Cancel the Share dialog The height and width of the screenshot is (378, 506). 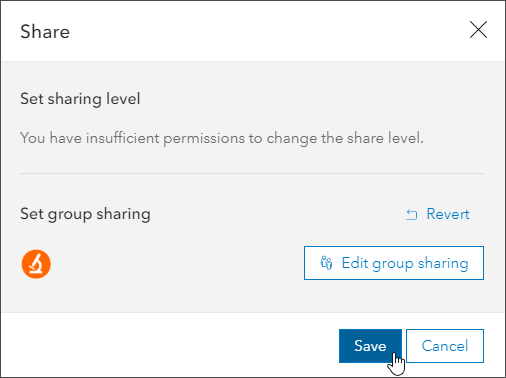click(x=445, y=346)
